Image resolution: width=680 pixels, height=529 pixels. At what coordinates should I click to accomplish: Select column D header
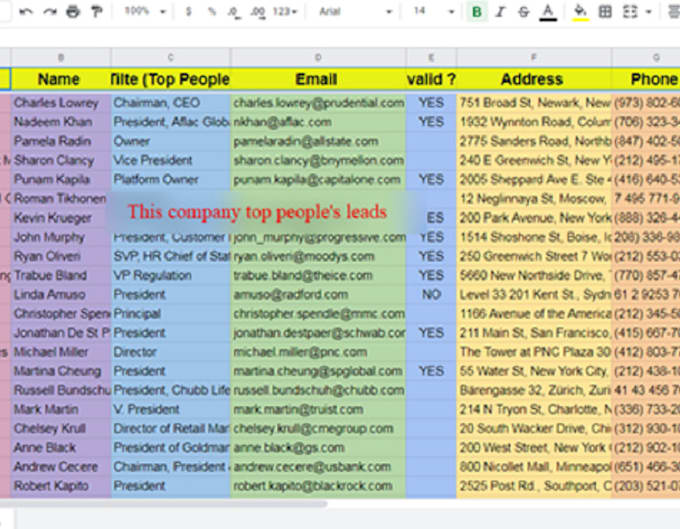pos(318,57)
